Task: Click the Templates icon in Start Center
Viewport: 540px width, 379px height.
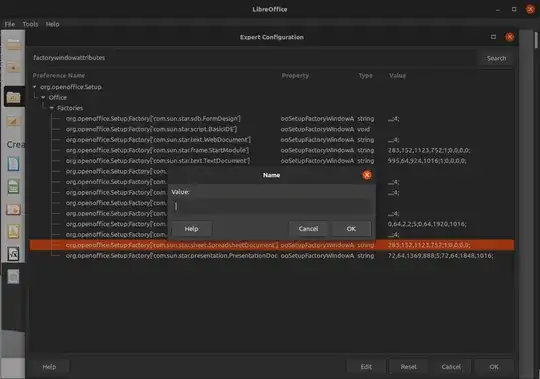Action: 13,121
